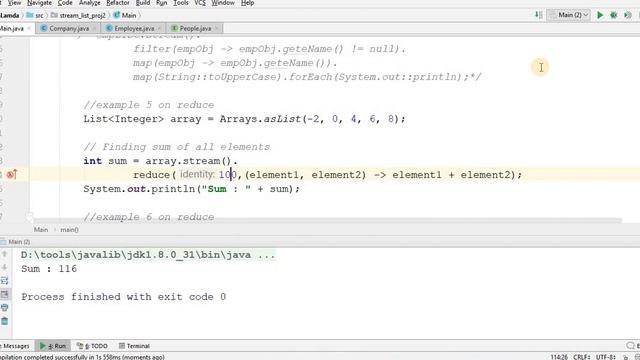Click the '//example 5 on reduce' comment
Screen dimensions: 640x360
(149, 105)
